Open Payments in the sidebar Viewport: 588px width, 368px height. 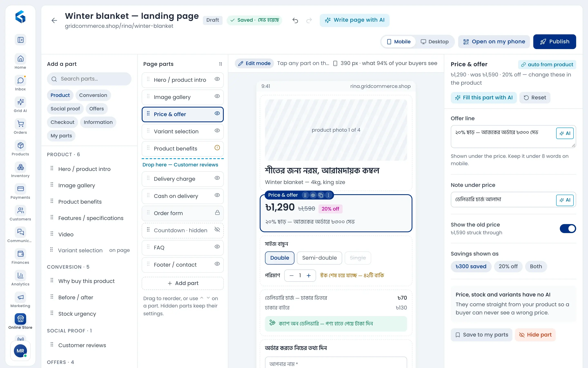point(20,192)
